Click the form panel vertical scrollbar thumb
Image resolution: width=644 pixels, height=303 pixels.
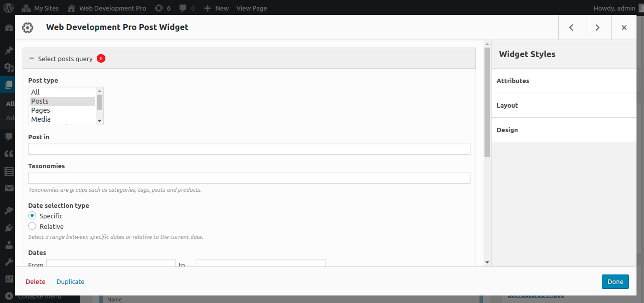[487, 102]
